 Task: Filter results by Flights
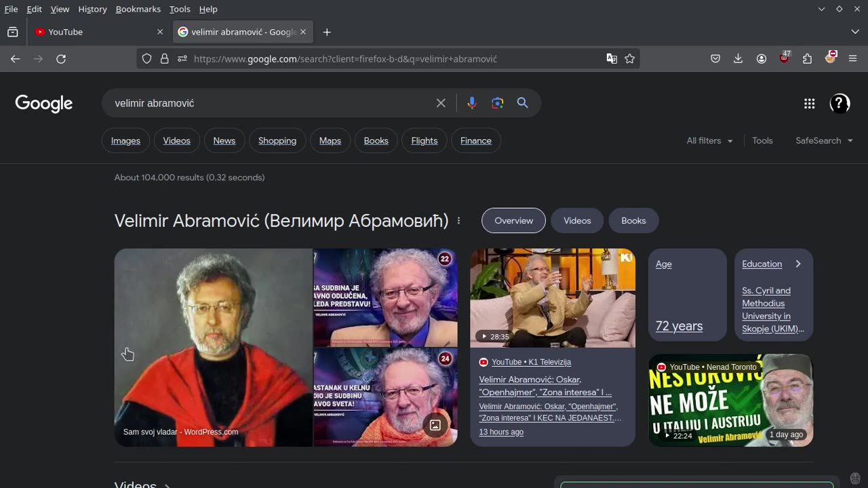click(425, 140)
